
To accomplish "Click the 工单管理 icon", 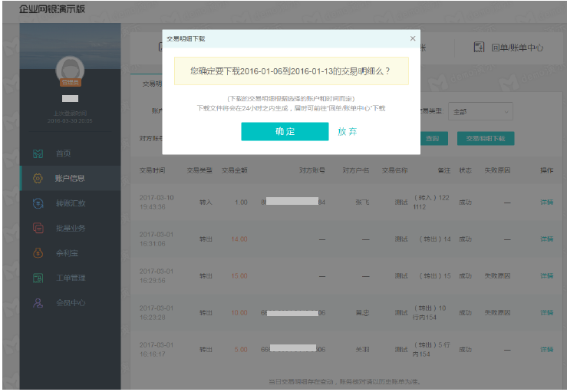I will tap(38, 278).
